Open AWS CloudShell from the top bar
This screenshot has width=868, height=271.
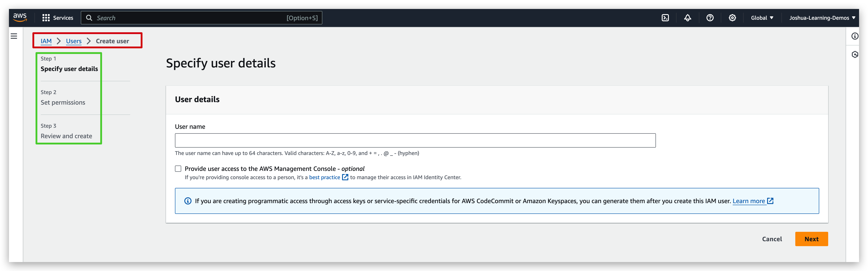tap(666, 17)
